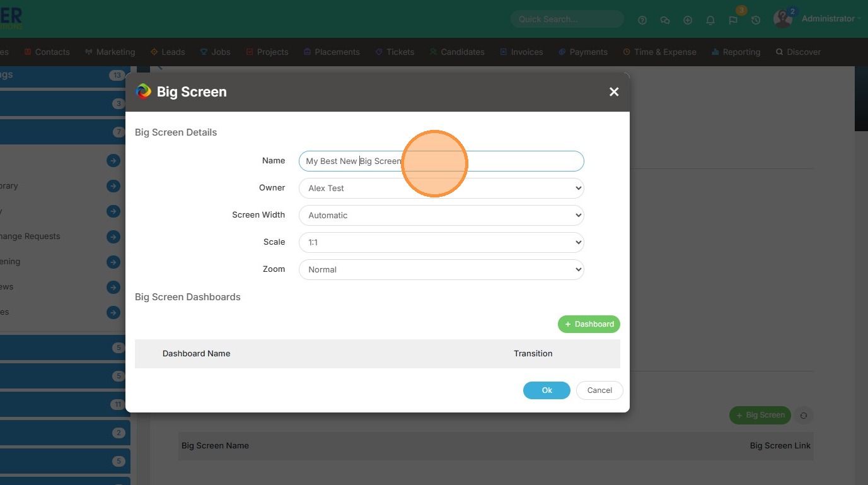Open the Marketing menu

coord(110,52)
